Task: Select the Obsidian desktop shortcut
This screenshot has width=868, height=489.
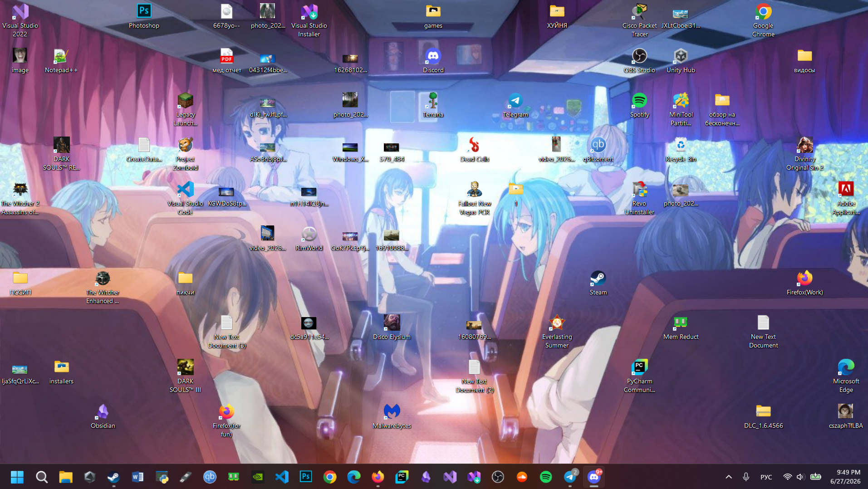Action: pyautogui.click(x=103, y=416)
